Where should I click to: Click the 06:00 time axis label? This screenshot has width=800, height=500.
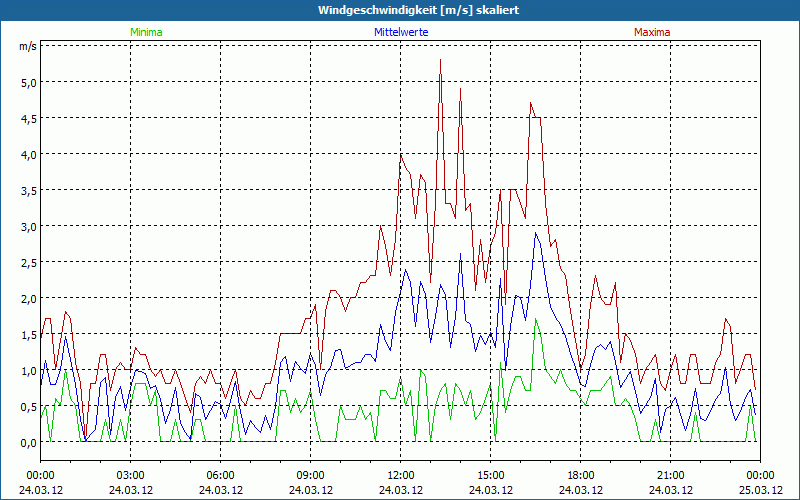(220, 476)
